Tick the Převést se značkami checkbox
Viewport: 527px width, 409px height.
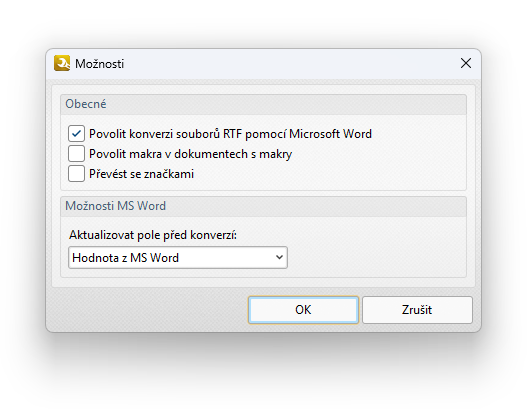pyautogui.click(x=76, y=174)
